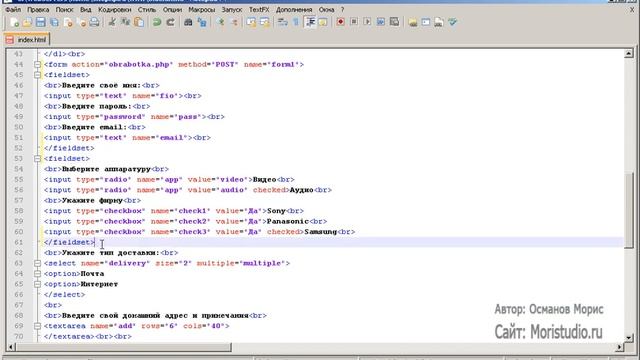The width and height of the screenshot is (640, 360).
Task: Open the Правка menu
Action: click(x=38, y=9)
